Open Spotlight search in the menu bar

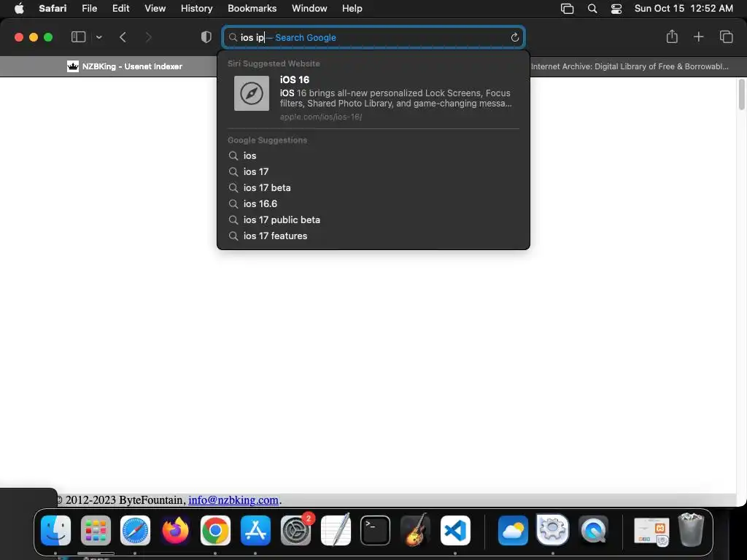click(x=592, y=9)
